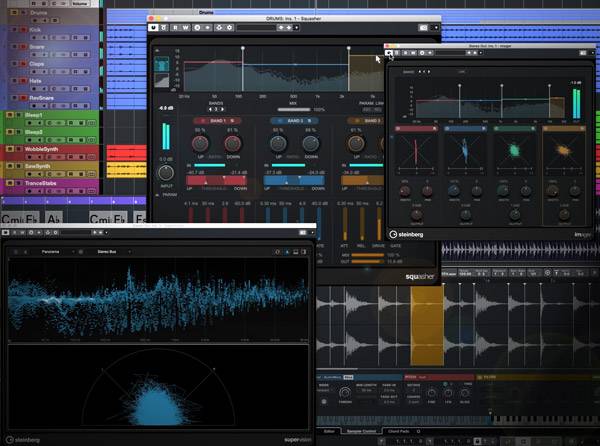Enable Write automation W in Squasher header
This screenshot has width=600, height=446.
tap(186, 28)
